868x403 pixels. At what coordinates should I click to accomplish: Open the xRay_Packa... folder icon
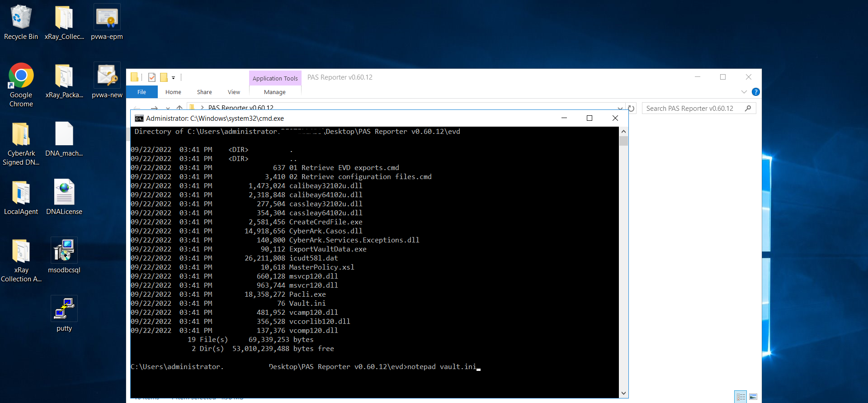pos(64,81)
